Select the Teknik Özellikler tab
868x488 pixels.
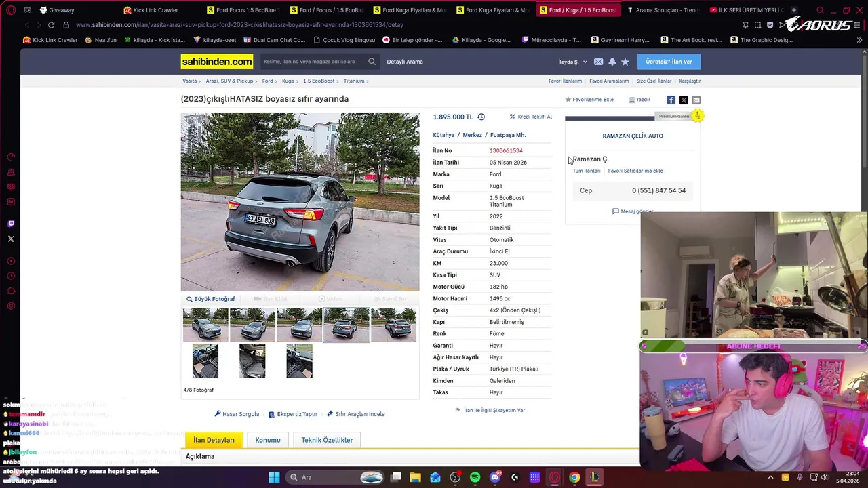pos(327,440)
